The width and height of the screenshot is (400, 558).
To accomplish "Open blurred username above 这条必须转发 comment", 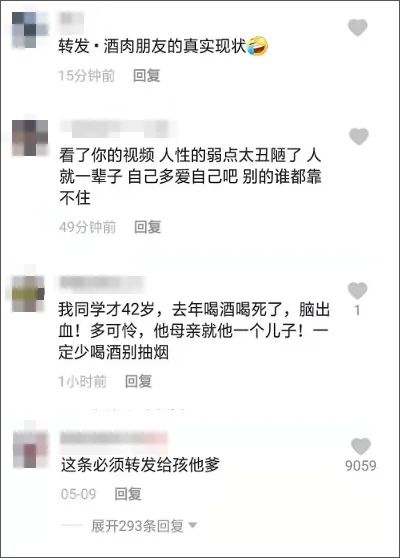I will click(x=114, y=438).
